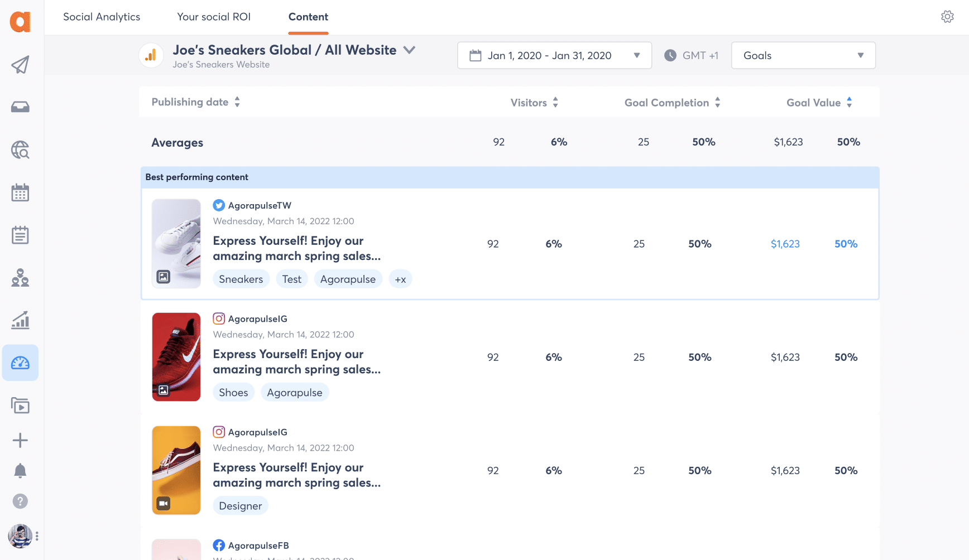This screenshot has width=969, height=560.
Task: Open the Agorapulse logo home
Action: click(20, 22)
